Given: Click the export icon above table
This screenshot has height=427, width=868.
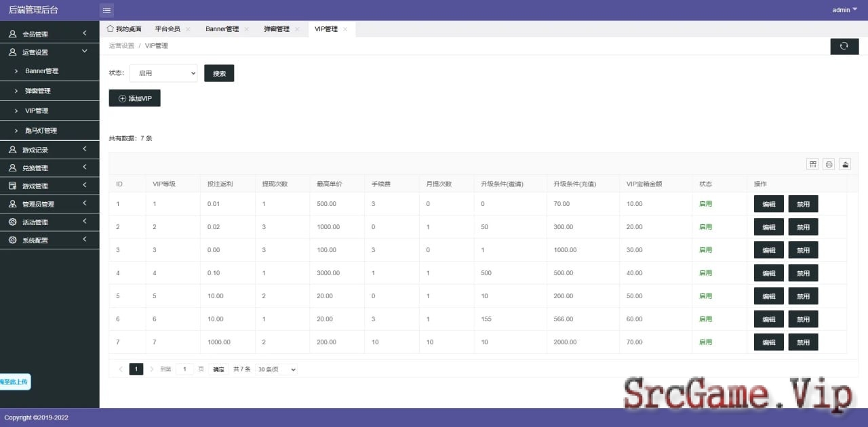Looking at the screenshot, I should click(845, 164).
